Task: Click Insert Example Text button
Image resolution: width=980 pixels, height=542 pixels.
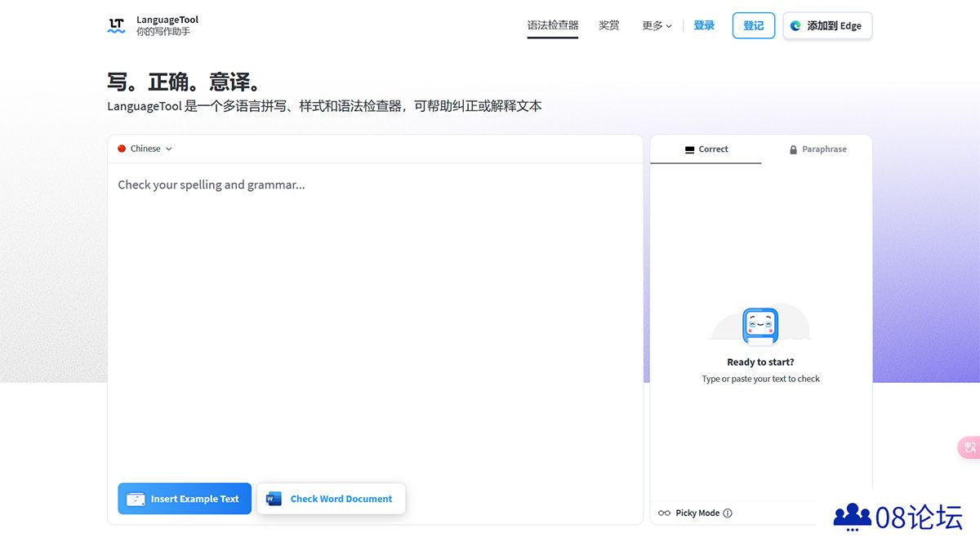Action: coord(185,499)
